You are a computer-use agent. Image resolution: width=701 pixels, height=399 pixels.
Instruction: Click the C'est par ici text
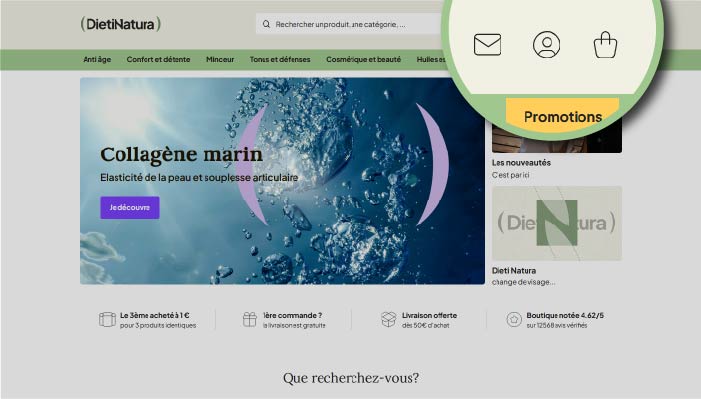511,175
